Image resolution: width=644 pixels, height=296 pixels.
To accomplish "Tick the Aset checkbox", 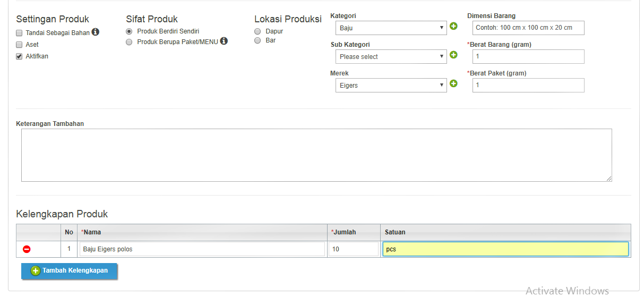I will pyautogui.click(x=19, y=45).
